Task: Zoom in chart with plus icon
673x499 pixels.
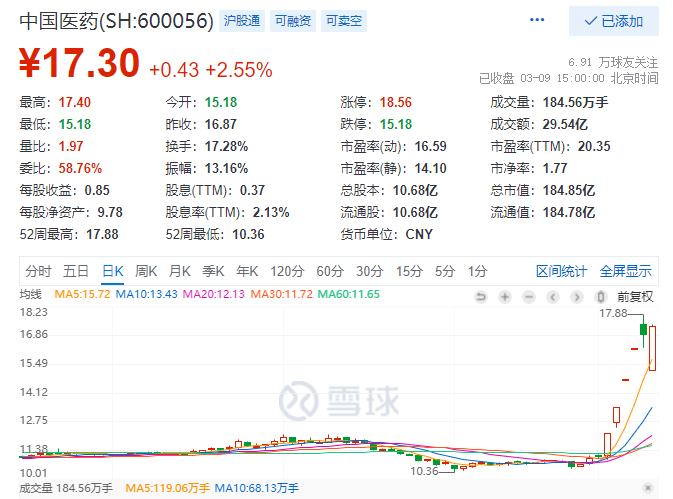Action: point(505,297)
